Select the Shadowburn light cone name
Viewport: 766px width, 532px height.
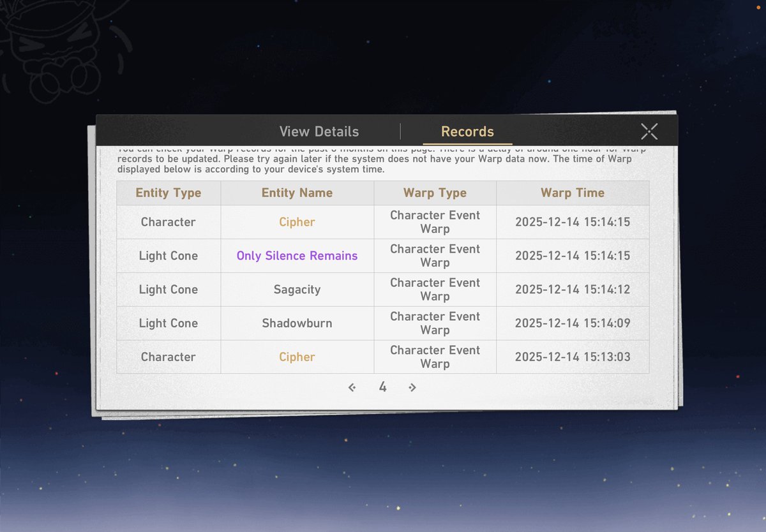[297, 323]
